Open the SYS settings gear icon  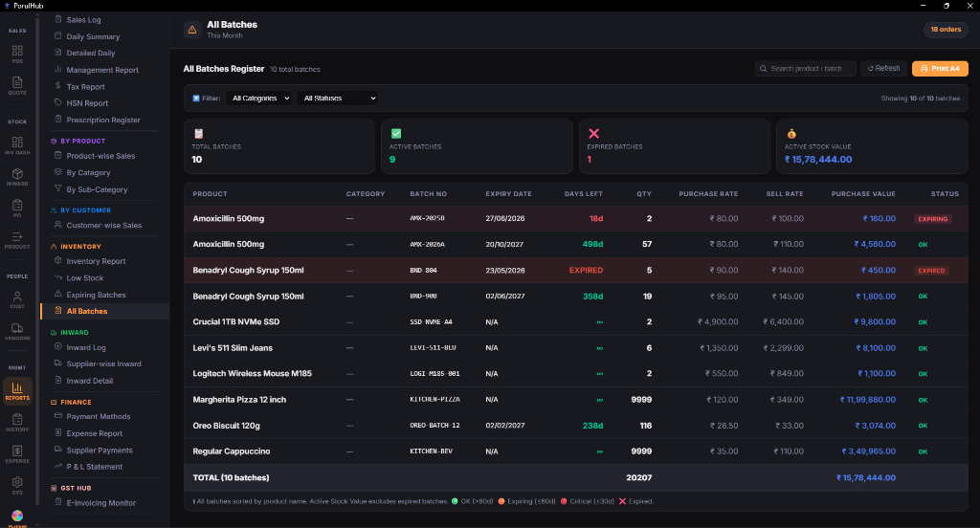[17, 486]
